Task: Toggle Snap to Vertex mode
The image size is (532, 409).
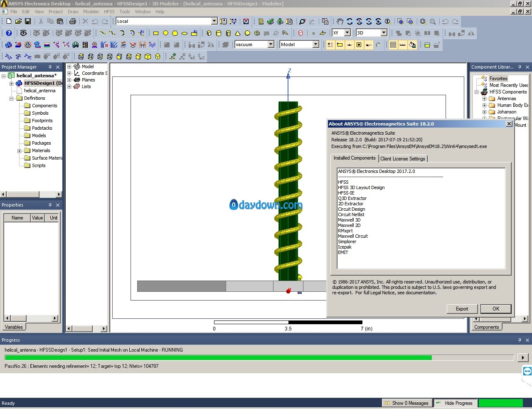Action: [340, 44]
